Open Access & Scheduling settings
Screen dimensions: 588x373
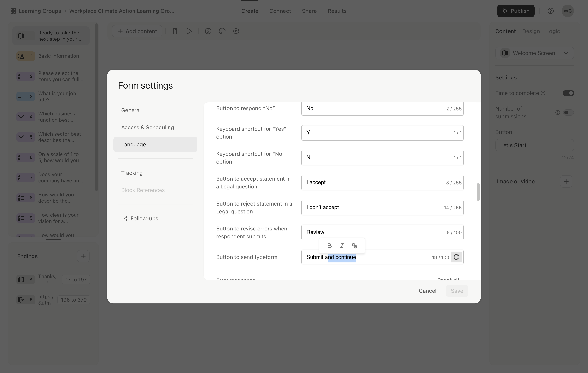coord(155,127)
